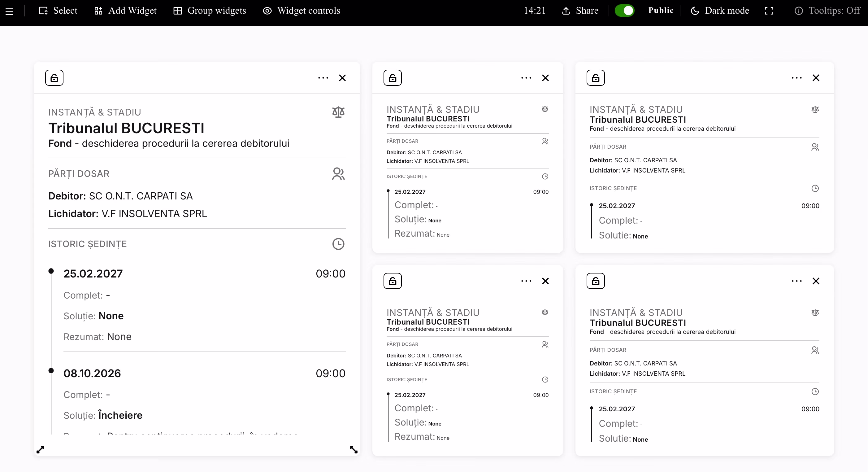Close the top-right widget
The height and width of the screenshot is (472, 868).
816,78
